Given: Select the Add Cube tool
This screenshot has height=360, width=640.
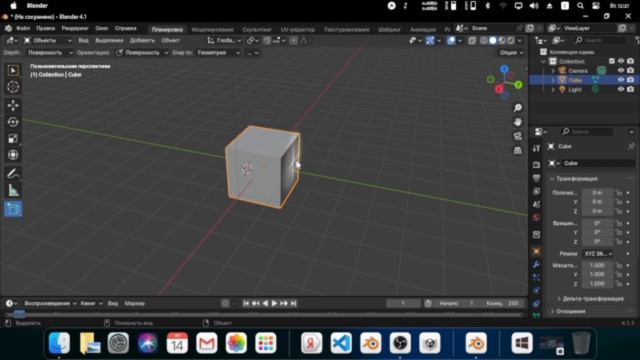Looking at the screenshot, I should pos(13,209).
